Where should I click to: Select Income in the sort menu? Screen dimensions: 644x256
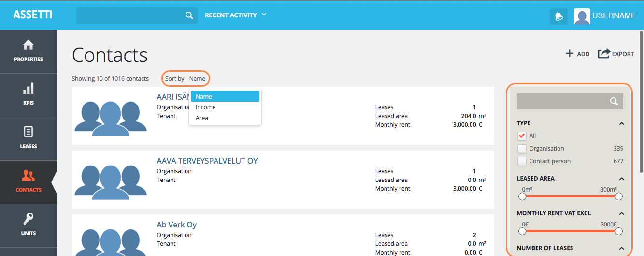(x=225, y=107)
